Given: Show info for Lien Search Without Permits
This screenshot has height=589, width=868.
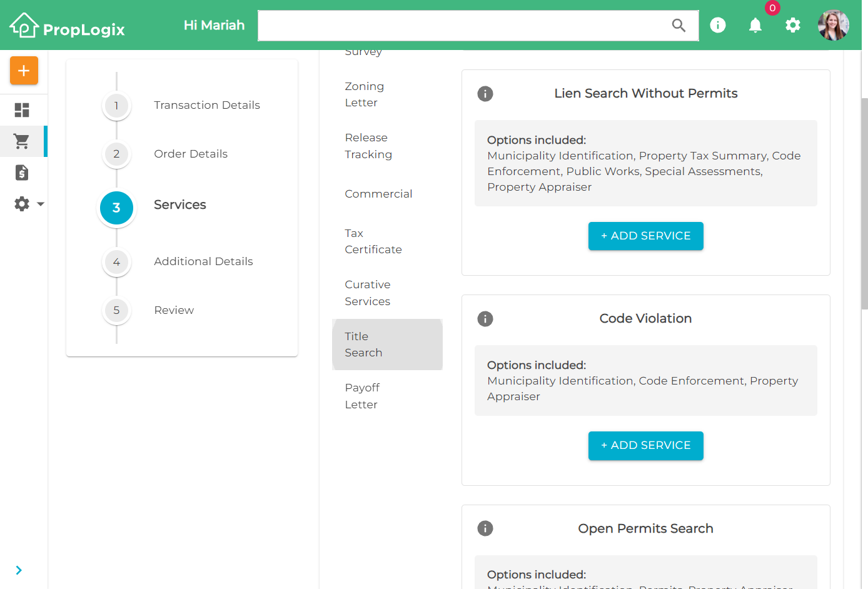Looking at the screenshot, I should tap(485, 94).
